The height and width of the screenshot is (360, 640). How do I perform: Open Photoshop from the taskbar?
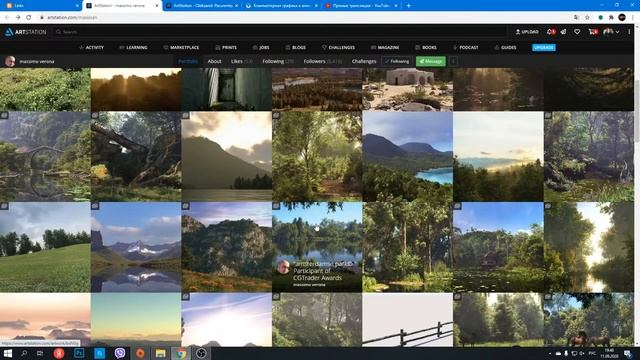coord(79,353)
